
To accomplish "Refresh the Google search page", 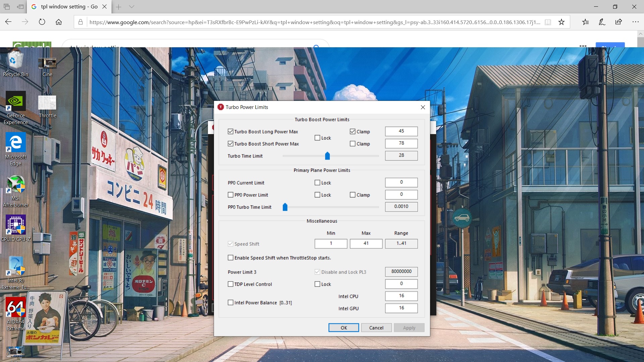I will 42,22.
